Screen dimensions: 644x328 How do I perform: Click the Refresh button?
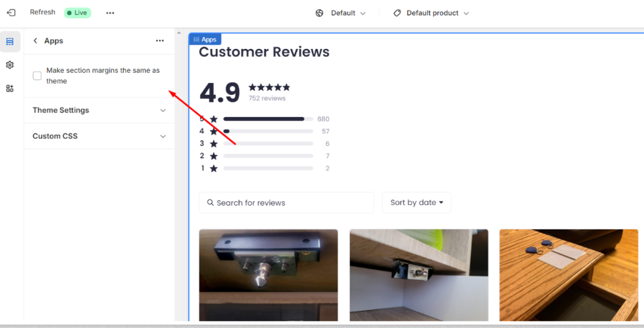point(42,12)
